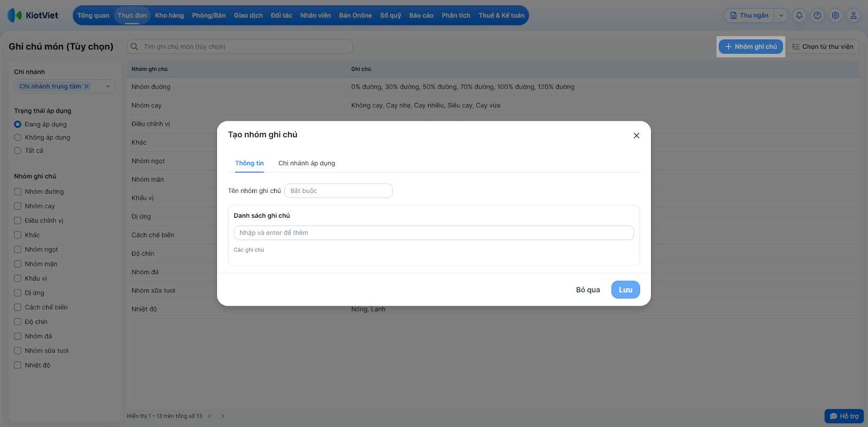Check the Nhóm đá filter

coord(18,336)
